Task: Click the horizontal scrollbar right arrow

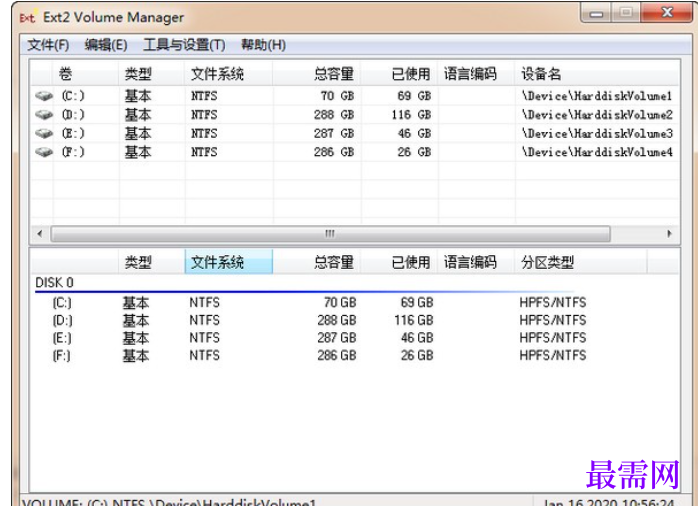Action: tap(669, 234)
